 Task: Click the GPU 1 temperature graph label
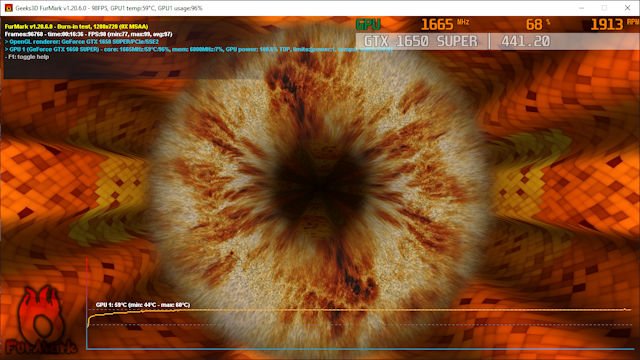143,305
